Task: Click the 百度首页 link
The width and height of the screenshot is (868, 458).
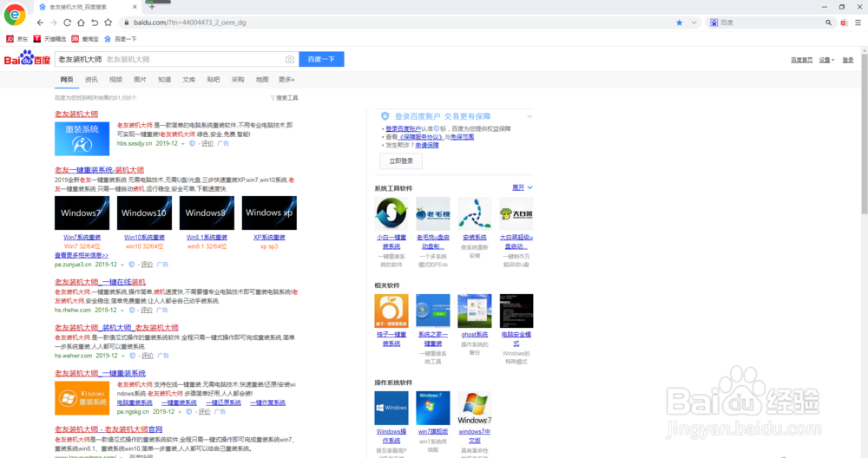Action: [x=801, y=60]
